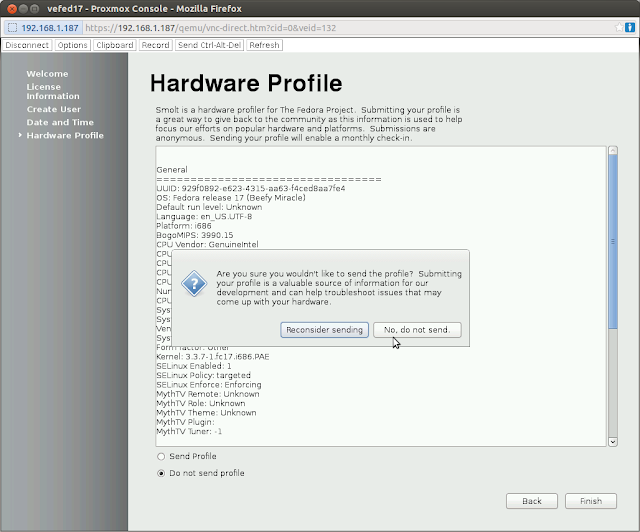This screenshot has width=640, height=532.
Task: Open the Clipboard button
Action: pyautogui.click(x=115, y=45)
